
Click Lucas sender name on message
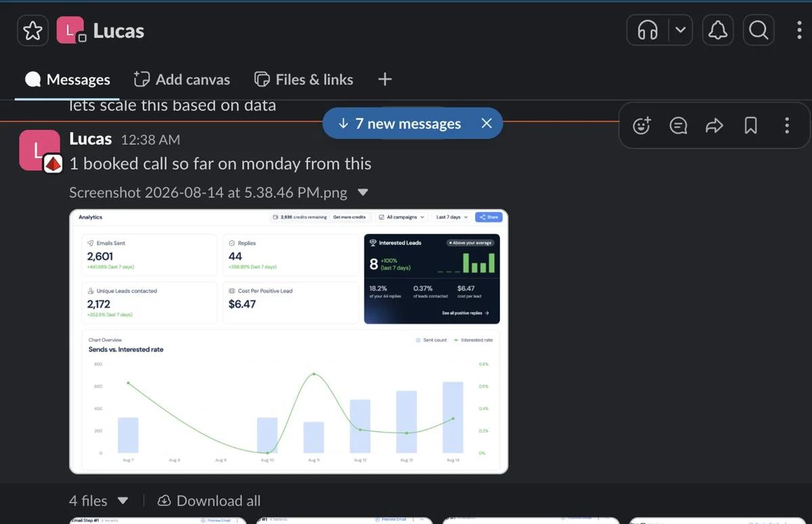point(91,139)
